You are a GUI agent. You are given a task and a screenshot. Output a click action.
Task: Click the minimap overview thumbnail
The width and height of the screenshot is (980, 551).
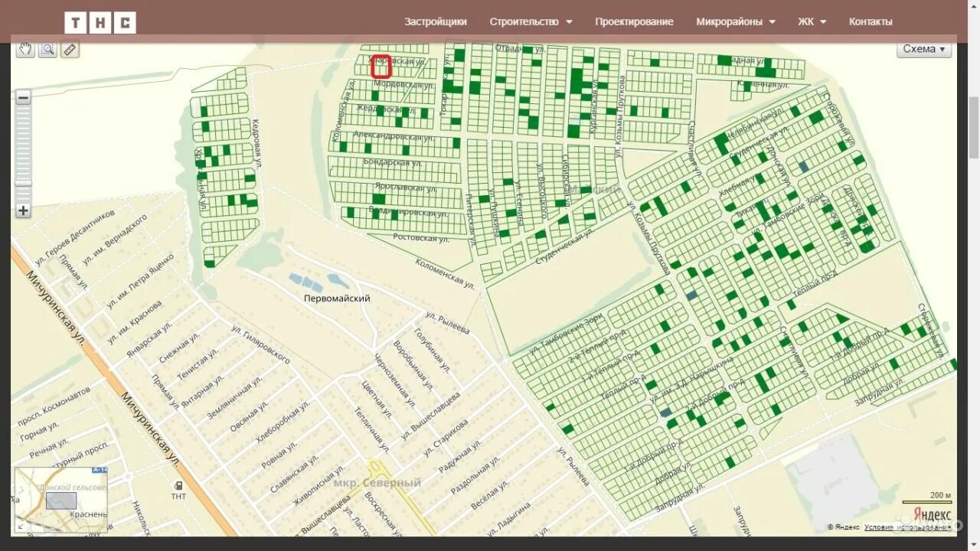coord(60,500)
